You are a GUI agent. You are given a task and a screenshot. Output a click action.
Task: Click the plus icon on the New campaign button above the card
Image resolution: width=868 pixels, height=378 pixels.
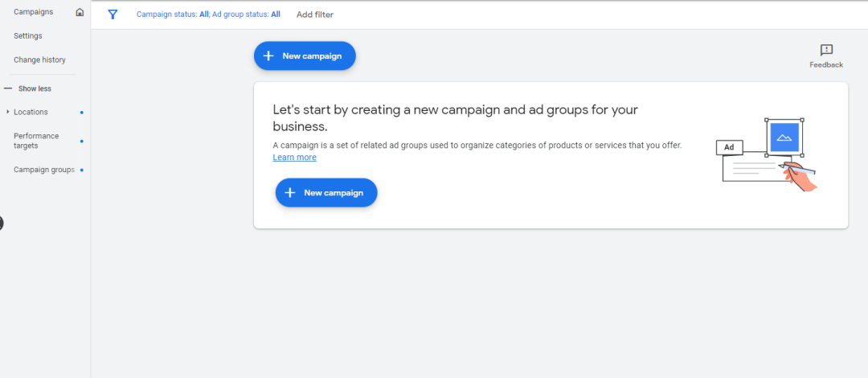[268, 56]
